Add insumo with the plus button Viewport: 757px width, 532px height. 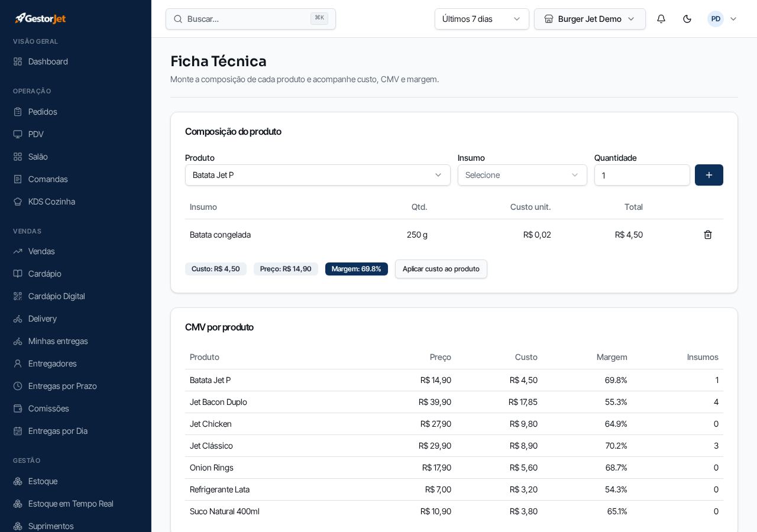tap(709, 175)
